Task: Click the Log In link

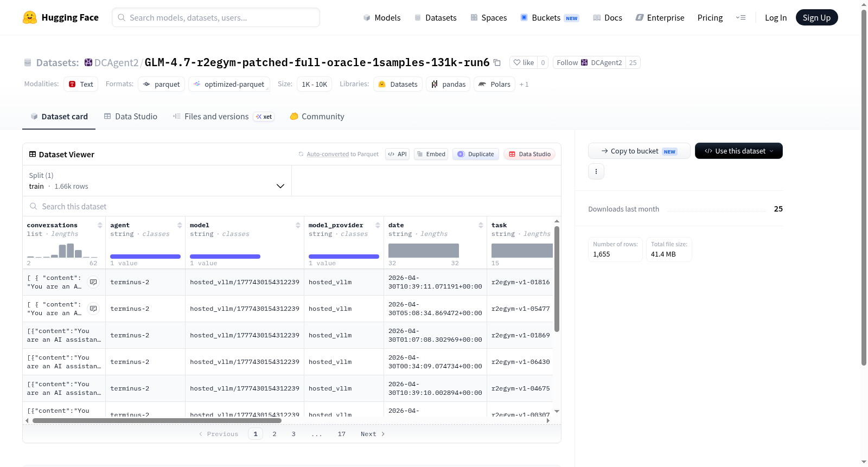Action: [776, 17]
